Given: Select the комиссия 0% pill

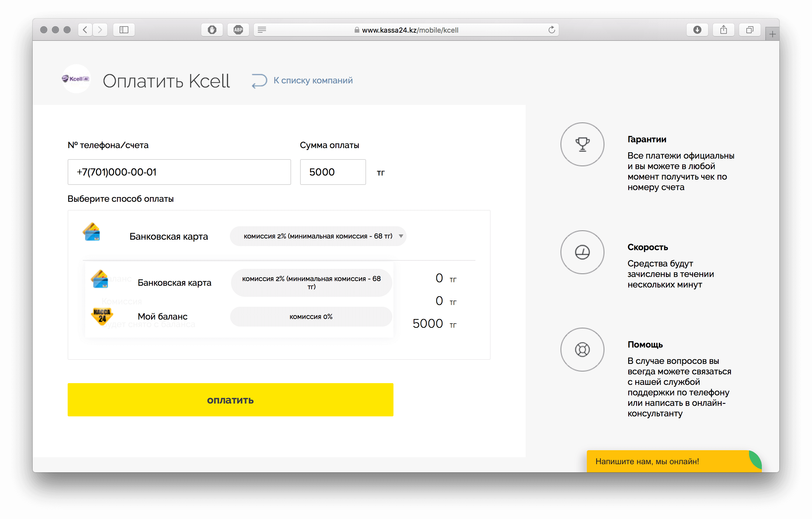Looking at the screenshot, I should click(x=311, y=316).
